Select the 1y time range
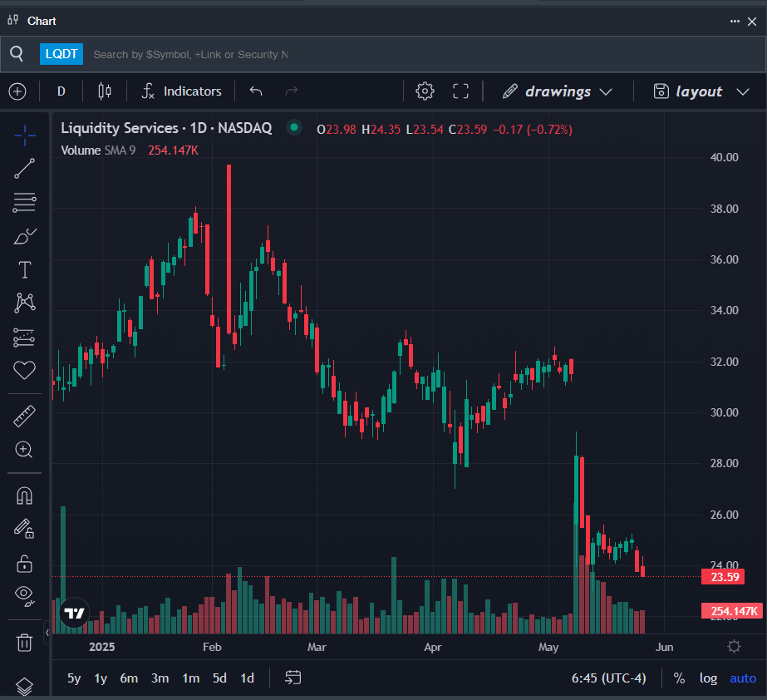Viewport: 767px width, 700px height. click(101, 678)
